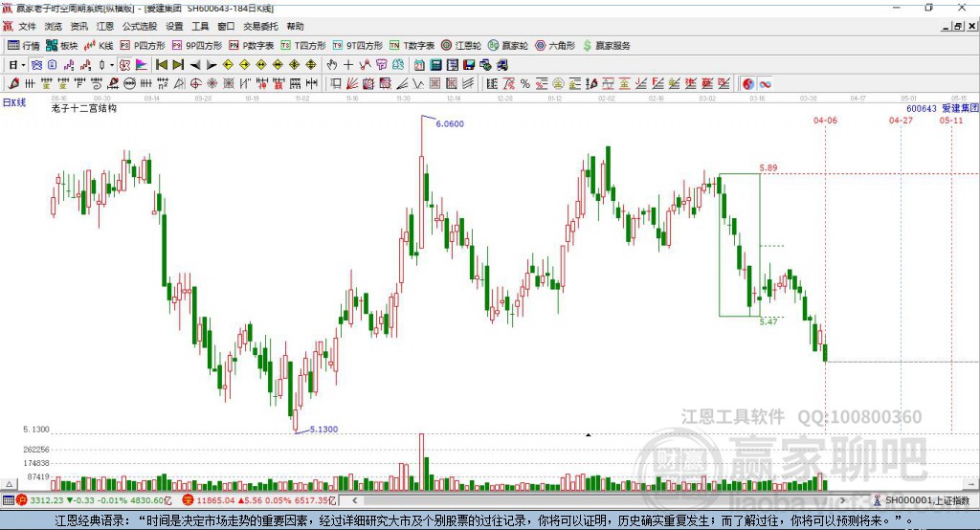Click the red pen drawing tool
This screenshot has height=530, width=980.
coord(13,84)
